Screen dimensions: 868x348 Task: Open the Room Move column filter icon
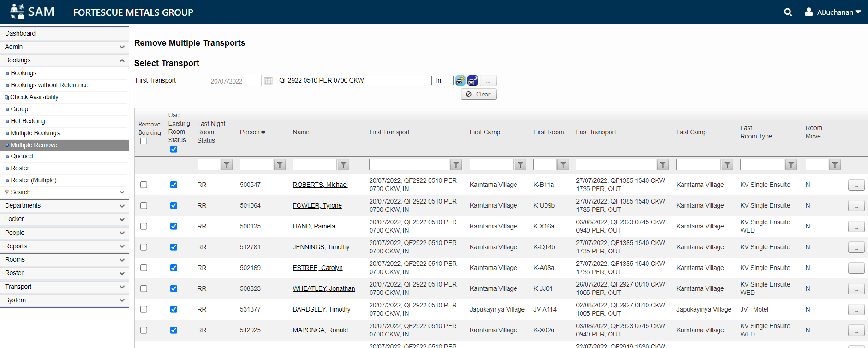[x=835, y=165]
